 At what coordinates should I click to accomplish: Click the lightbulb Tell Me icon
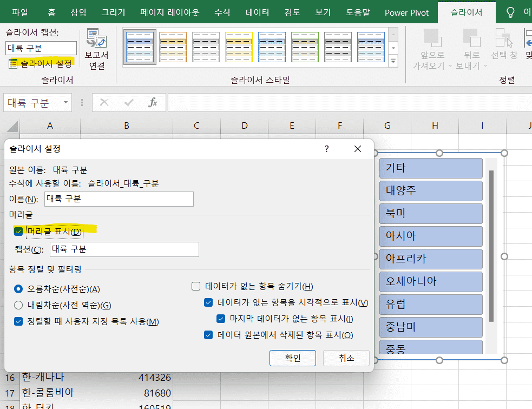[510, 12]
